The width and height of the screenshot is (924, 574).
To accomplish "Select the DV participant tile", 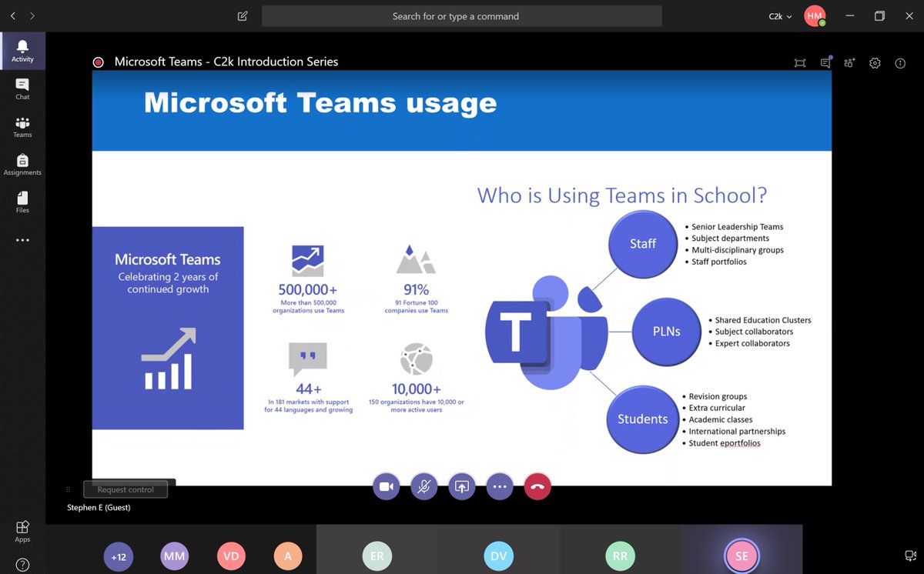I will [499, 549].
